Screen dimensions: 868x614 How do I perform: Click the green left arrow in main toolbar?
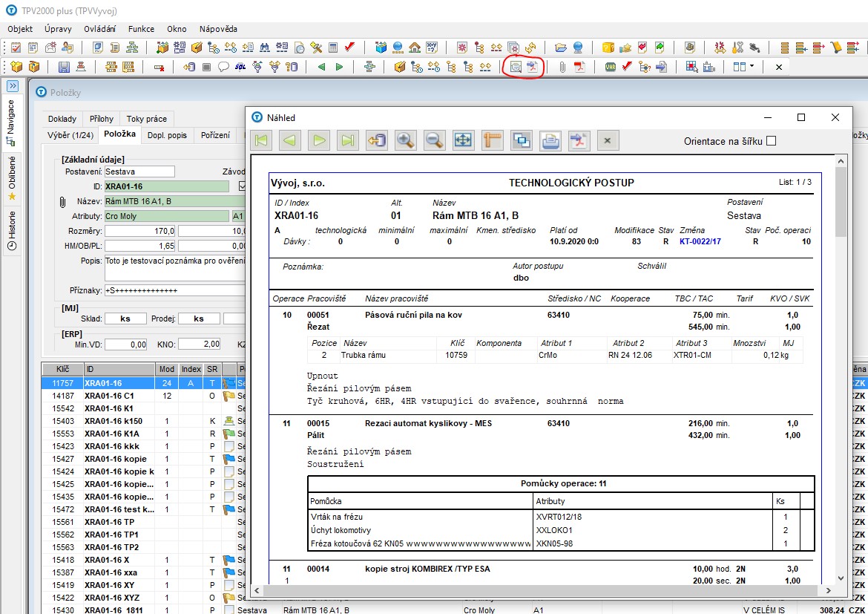(322, 67)
